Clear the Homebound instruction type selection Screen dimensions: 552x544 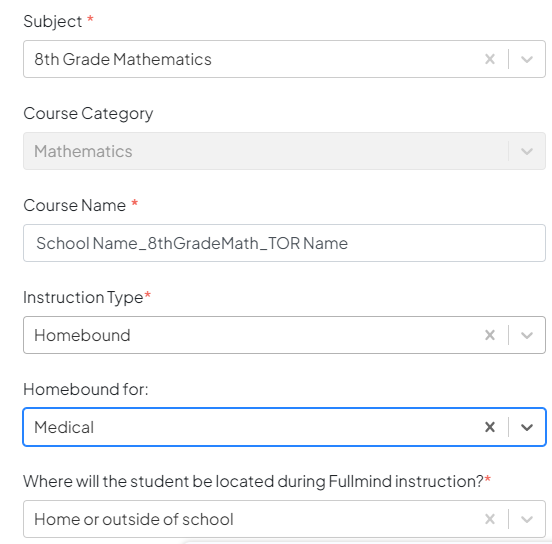pyautogui.click(x=490, y=335)
